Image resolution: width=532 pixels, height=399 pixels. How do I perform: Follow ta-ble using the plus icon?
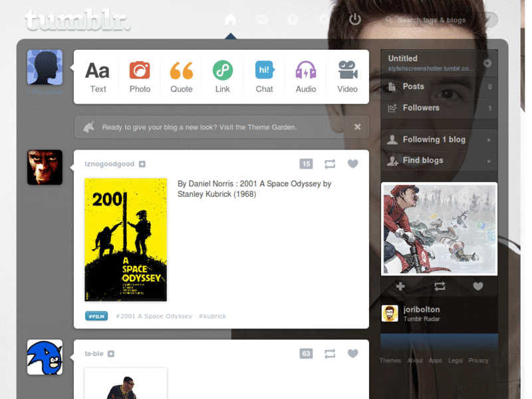pyautogui.click(x=111, y=354)
